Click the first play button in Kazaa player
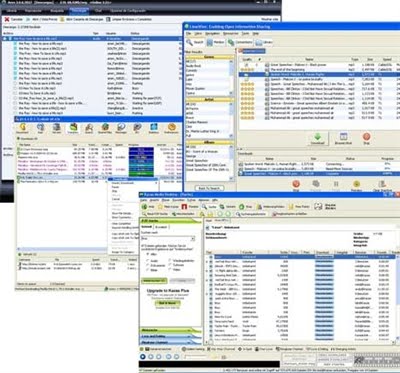 click(143, 356)
